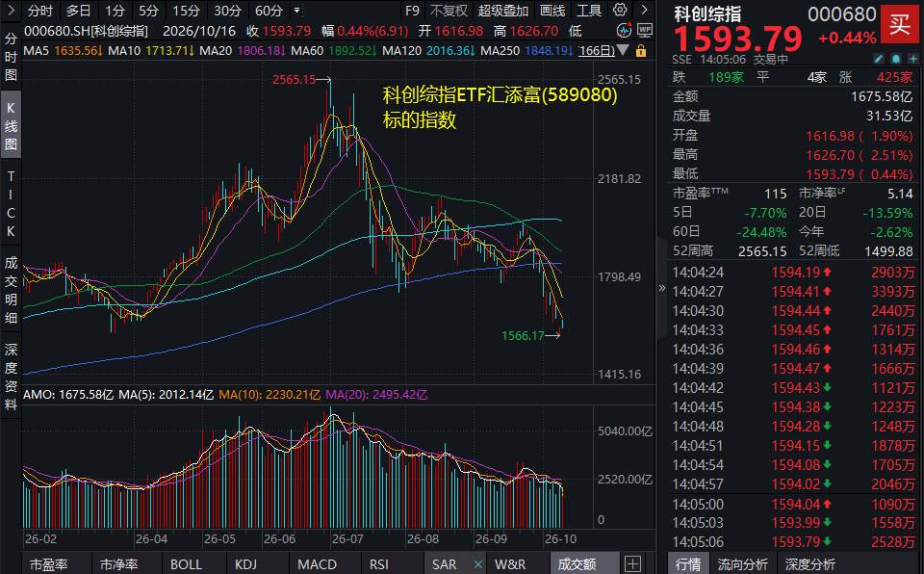Image resolution: width=924 pixels, height=574 pixels.
Task: Open the chart settings gear icon
Action: [619, 10]
